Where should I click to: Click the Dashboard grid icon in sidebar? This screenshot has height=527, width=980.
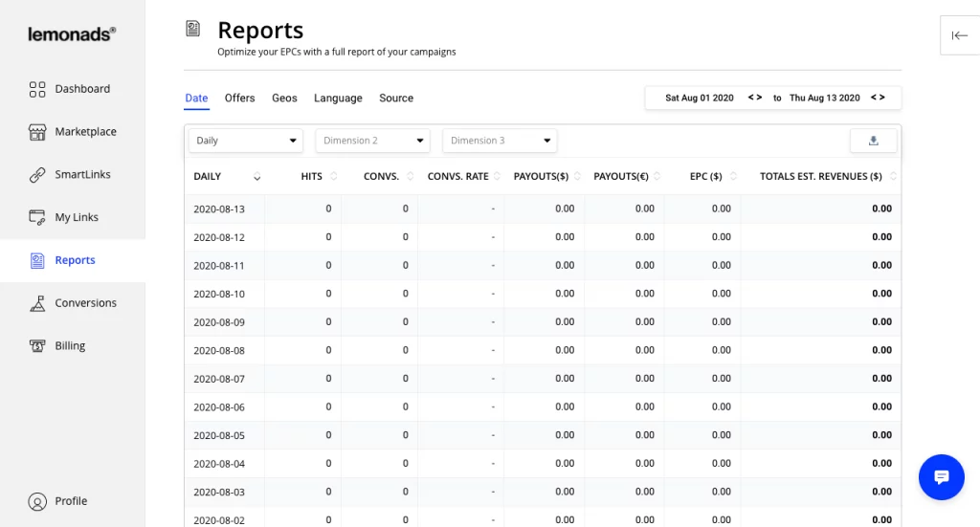(37, 89)
